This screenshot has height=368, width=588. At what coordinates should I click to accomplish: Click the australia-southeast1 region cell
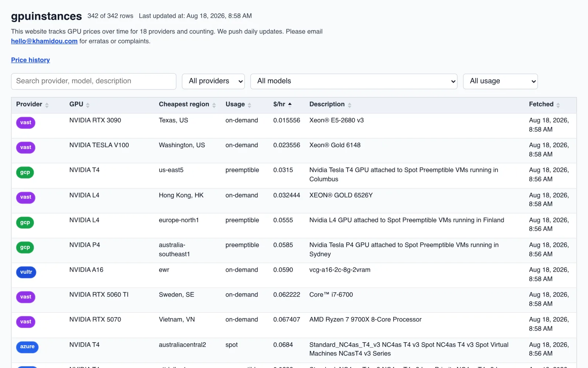pos(174,250)
